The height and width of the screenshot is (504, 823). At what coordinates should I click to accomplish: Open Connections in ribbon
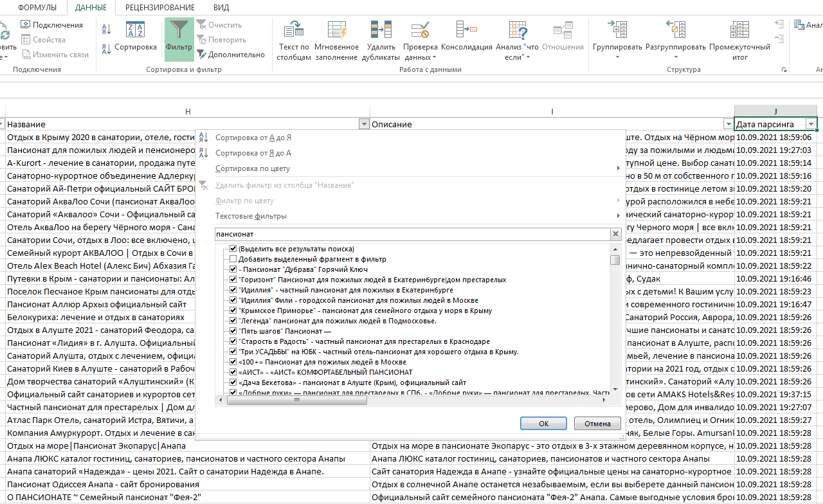51,25
